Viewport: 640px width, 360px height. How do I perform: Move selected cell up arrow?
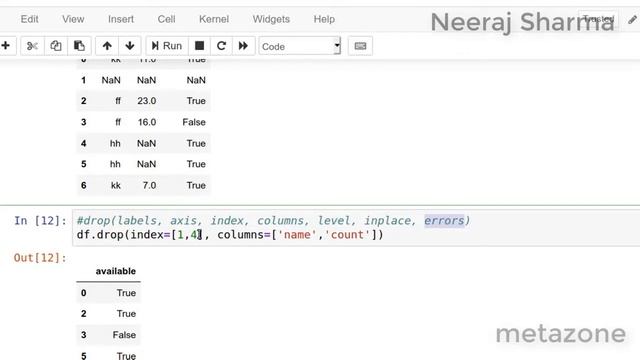[x=107, y=46]
